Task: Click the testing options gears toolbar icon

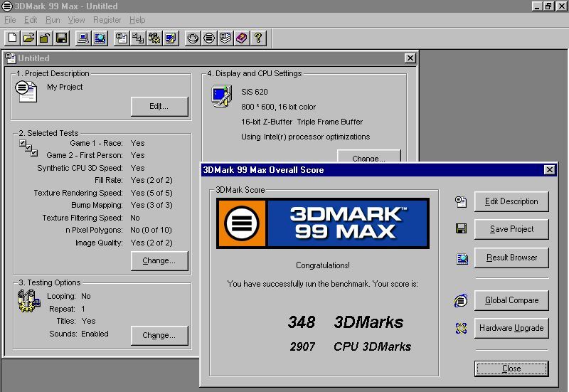Action: (154, 38)
